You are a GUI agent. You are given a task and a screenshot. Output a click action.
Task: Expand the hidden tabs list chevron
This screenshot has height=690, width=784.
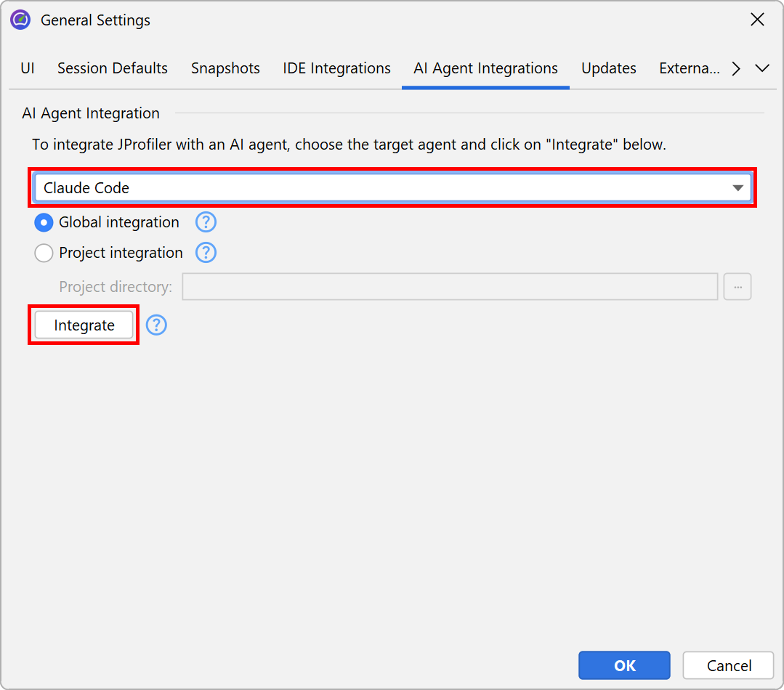762,68
